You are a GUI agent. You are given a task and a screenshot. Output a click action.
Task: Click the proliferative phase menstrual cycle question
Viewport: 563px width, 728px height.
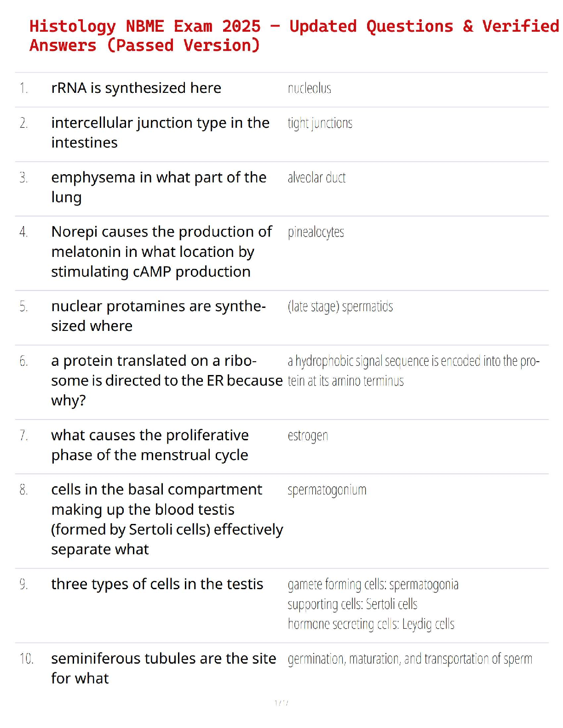pos(150,445)
